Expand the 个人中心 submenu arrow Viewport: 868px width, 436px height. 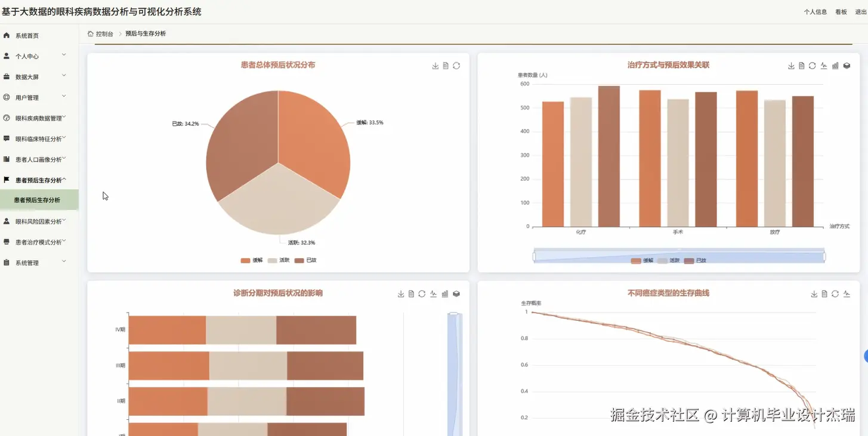pyautogui.click(x=64, y=55)
